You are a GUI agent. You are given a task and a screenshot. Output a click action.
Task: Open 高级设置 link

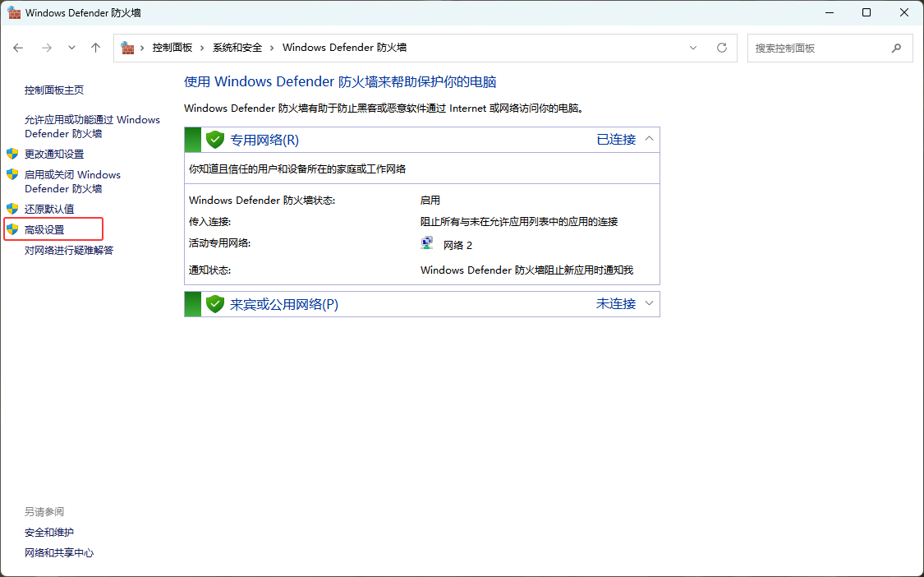pyautogui.click(x=44, y=229)
